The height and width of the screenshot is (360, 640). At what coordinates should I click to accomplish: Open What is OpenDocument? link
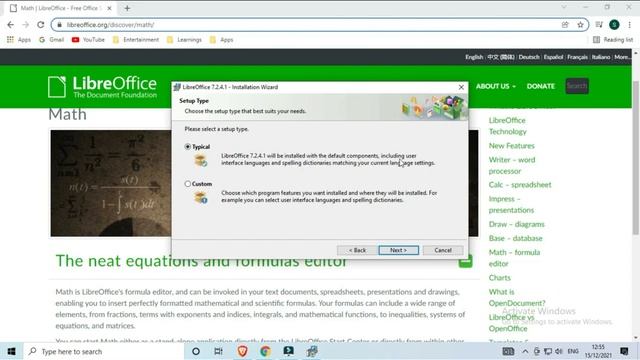tap(517, 297)
